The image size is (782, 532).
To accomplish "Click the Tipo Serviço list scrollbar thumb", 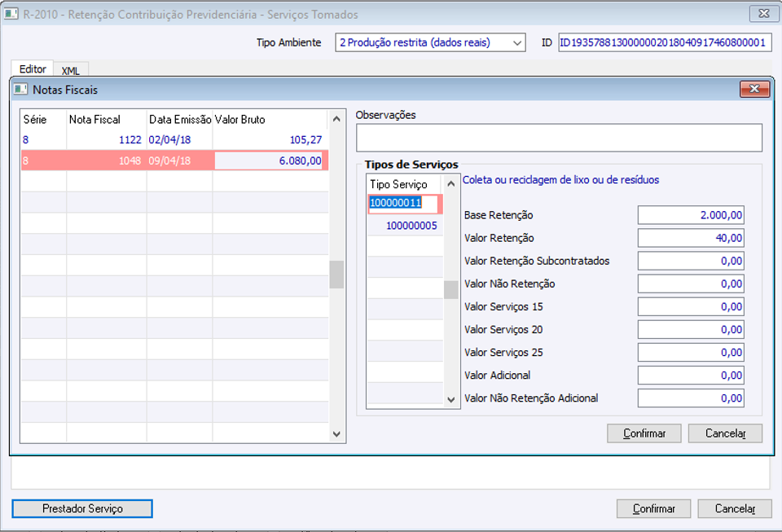I will (450, 290).
